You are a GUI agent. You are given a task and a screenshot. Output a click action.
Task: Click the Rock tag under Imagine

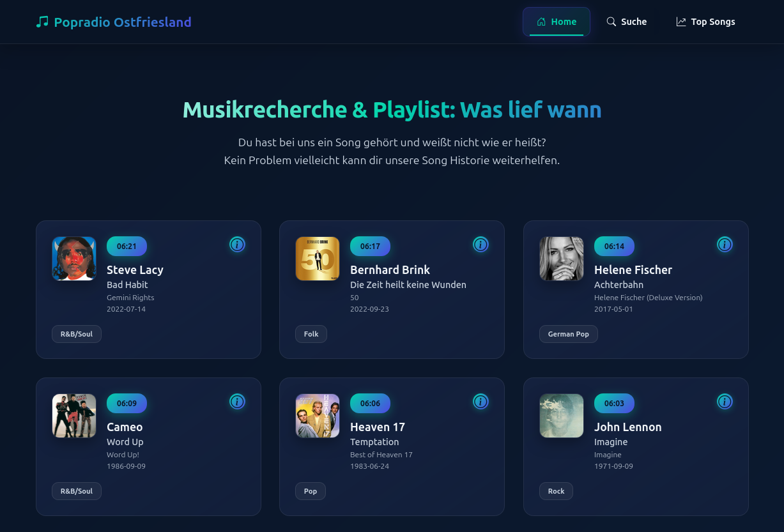(x=556, y=490)
